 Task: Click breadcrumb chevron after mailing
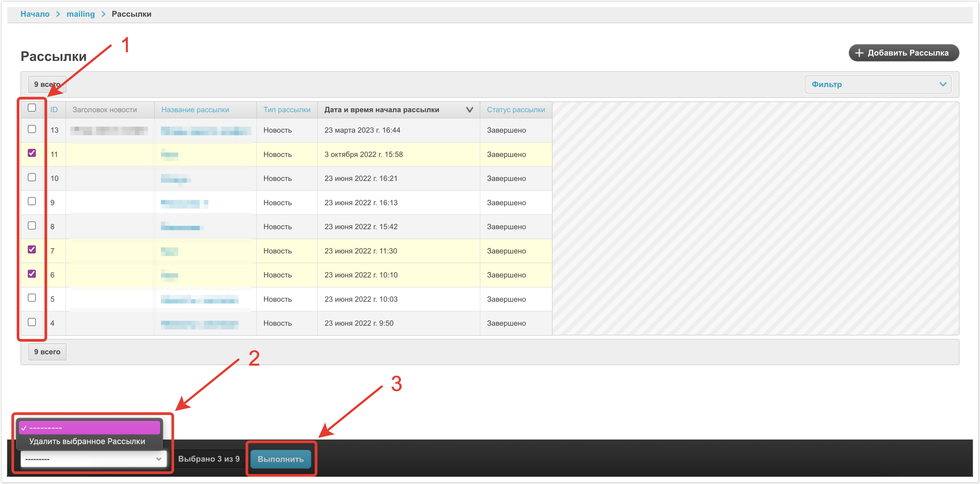click(103, 14)
